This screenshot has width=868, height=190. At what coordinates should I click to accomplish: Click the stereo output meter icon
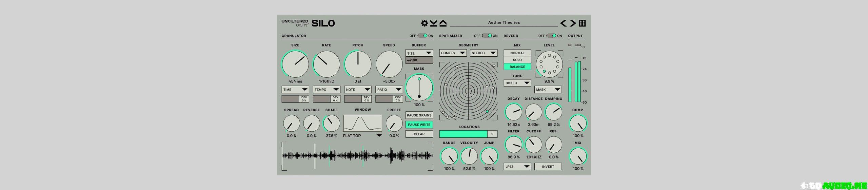(578, 45)
